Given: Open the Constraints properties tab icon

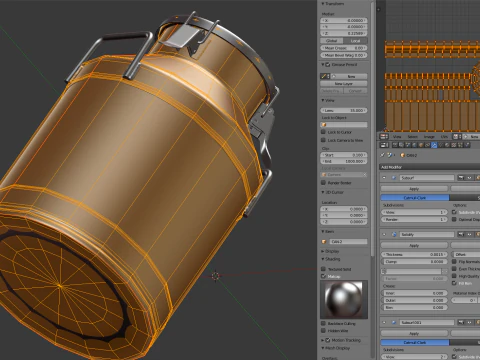Looking at the screenshot, I should pos(427,145).
